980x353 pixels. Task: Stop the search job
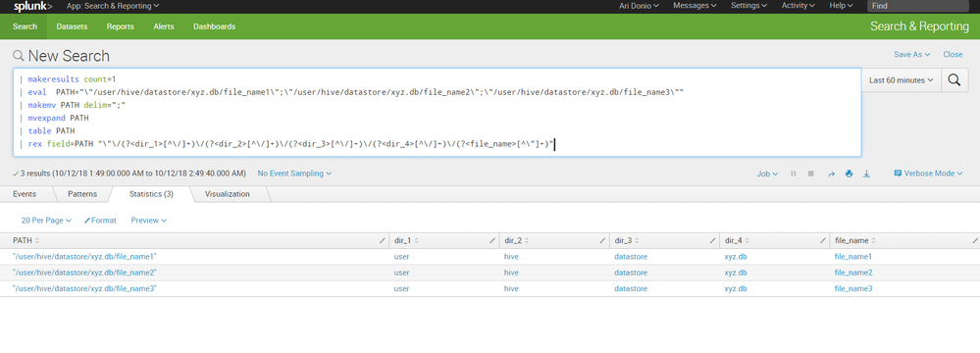tap(810, 174)
